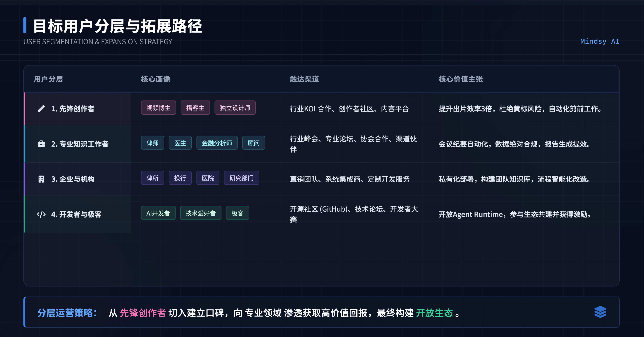Click the 极客 tag in row four
Viewport: 644px width, 337px height.
(237, 213)
